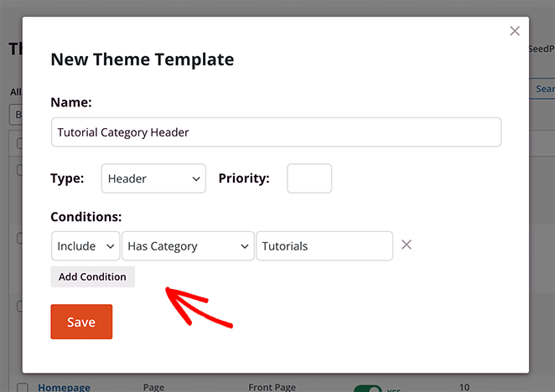Image resolution: width=555 pixels, height=392 pixels.
Task: Open the Type dropdown showing Header
Action: 153,178
